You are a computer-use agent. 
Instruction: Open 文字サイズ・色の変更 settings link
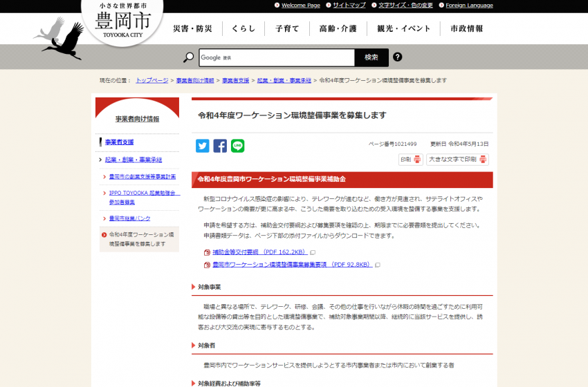tap(405, 5)
